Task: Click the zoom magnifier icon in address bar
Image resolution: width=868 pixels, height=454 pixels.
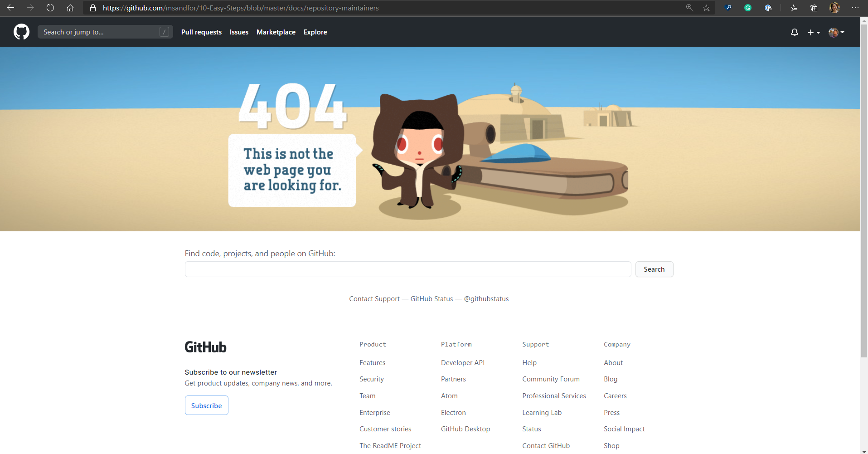Action: 690,8
